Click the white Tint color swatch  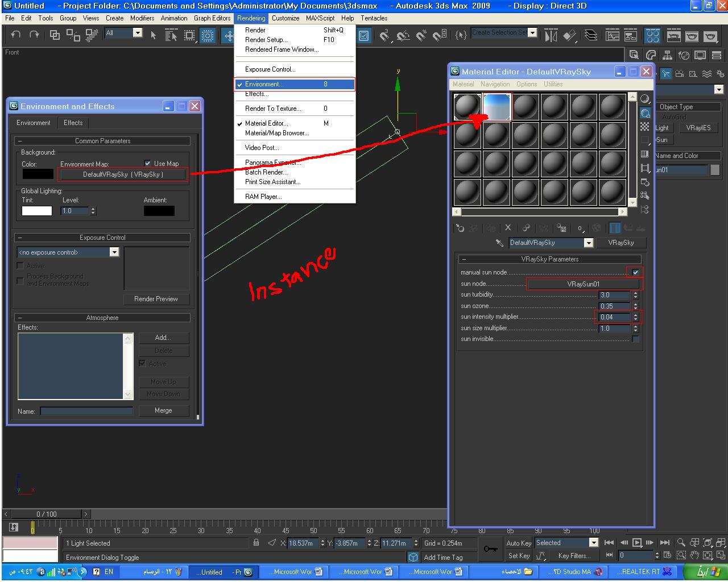(x=36, y=211)
